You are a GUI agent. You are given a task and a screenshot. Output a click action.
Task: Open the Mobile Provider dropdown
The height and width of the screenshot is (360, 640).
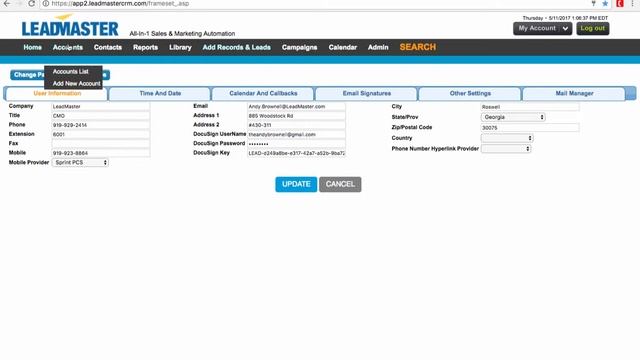click(x=80, y=162)
